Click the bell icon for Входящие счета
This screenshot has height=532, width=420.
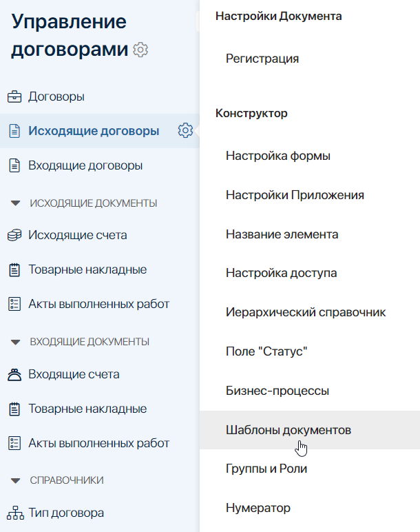(x=14, y=374)
